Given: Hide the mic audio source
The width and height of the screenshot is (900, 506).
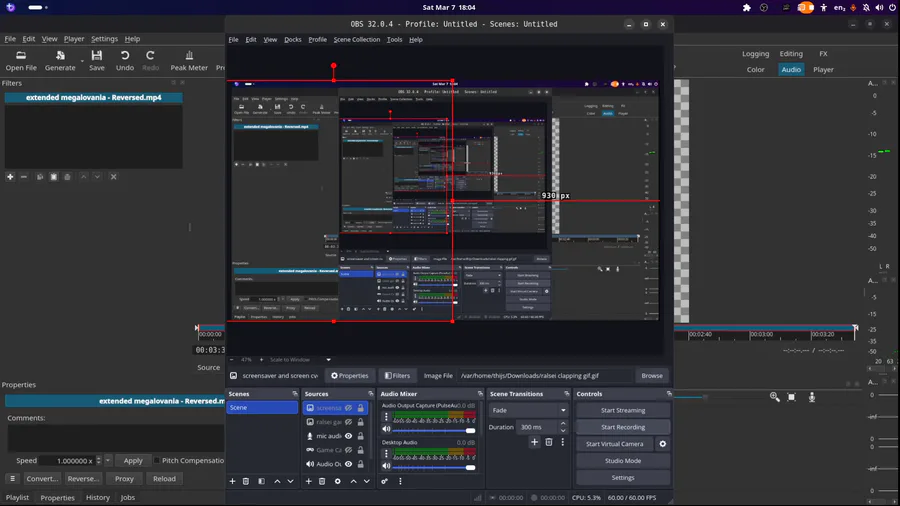Looking at the screenshot, I should click(x=348, y=436).
